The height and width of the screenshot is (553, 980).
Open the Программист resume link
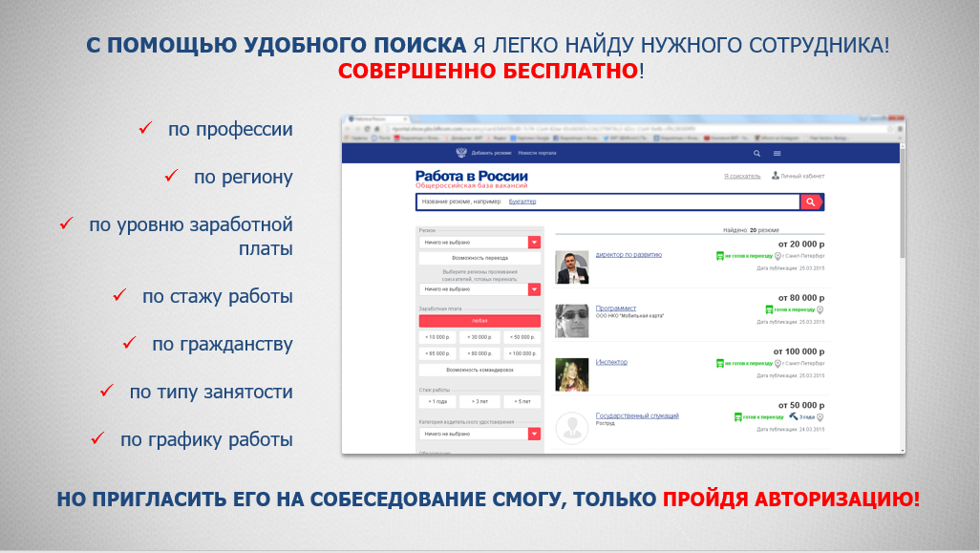coord(616,308)
